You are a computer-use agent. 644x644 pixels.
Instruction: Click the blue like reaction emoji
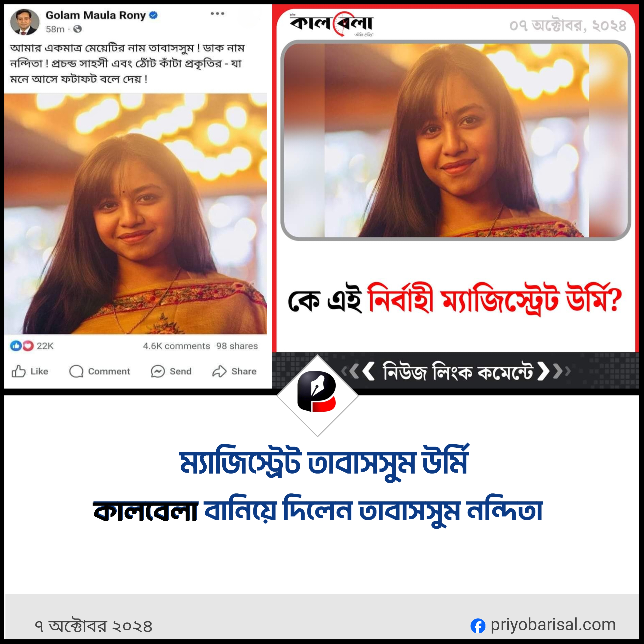coord(16,346)
